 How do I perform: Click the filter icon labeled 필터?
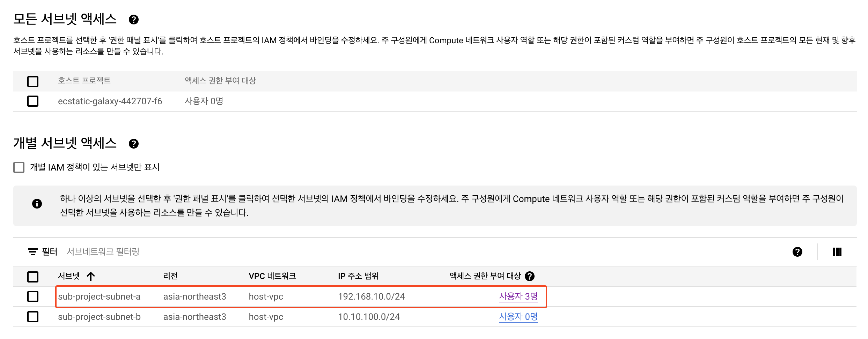(33, 252)
